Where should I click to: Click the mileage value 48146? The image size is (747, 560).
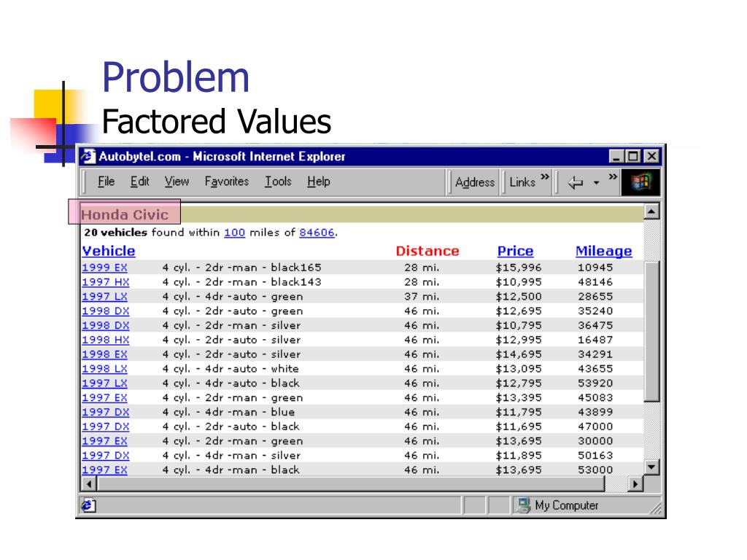(x=595, y=282)
